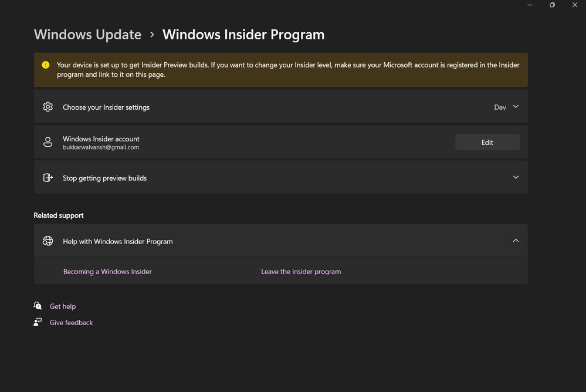
Task: Click the Choose your Insider settings row
Action: [x=280, y=106]
